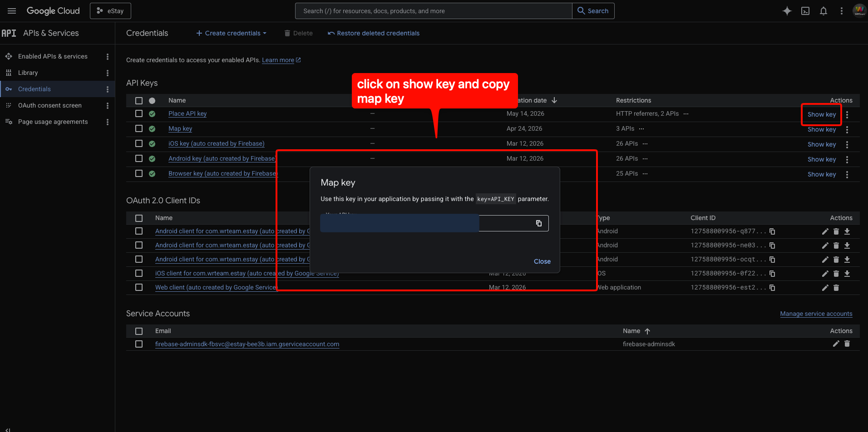Check the Web client row checkbox
This screenshot has width=868, height=432.
point(139,287)
